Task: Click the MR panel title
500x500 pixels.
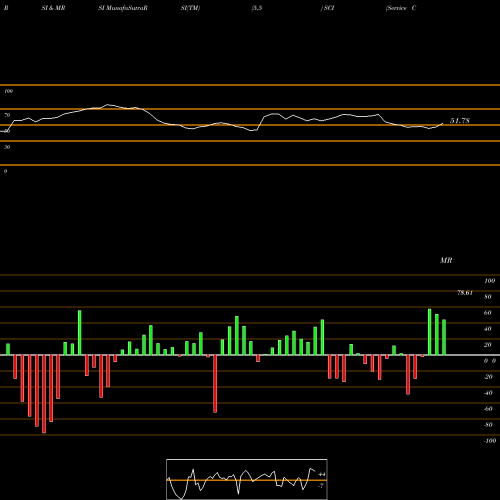Action: (x=446, y=260)
